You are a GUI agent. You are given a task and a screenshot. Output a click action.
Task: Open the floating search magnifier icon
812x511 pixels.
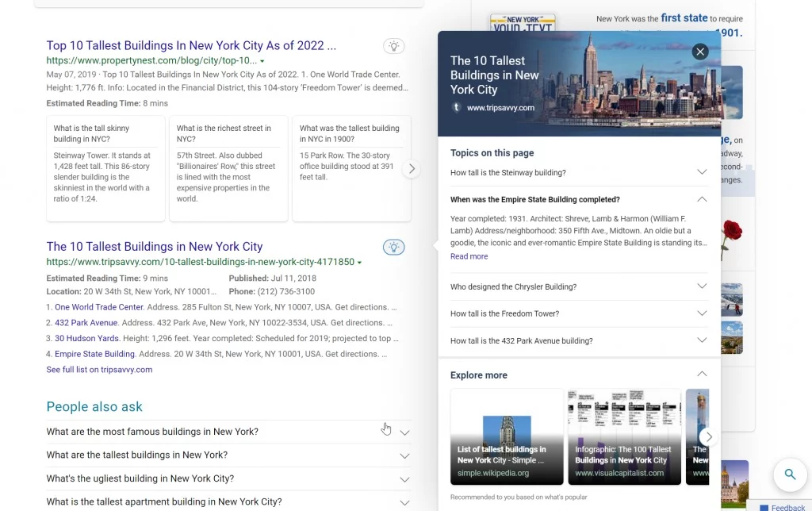(791, 474)
